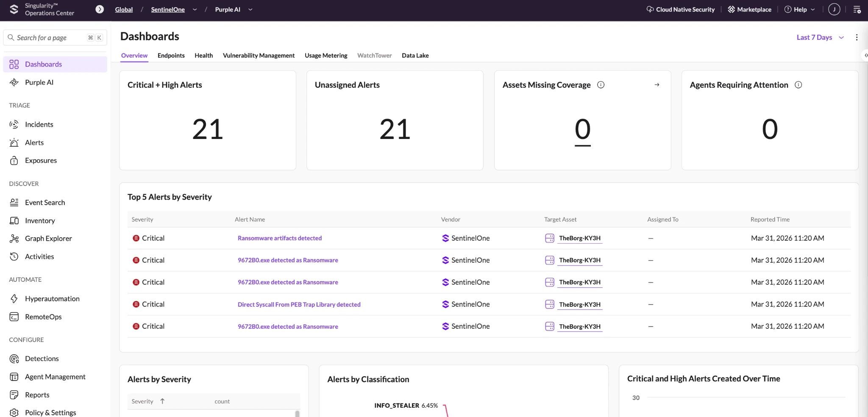Open the Incidents sidebar icon

coord(14,124)
